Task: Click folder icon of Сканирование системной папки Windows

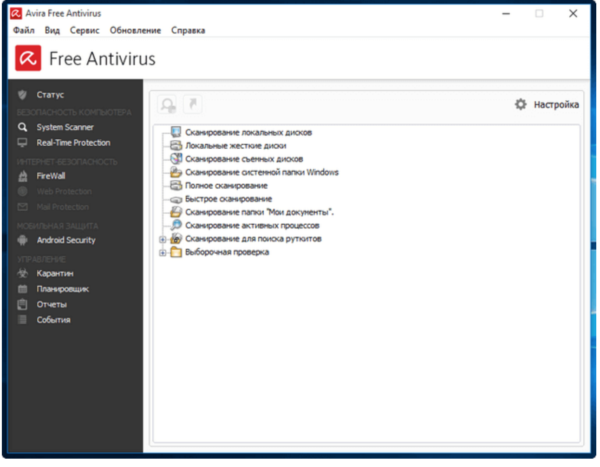Action: click(176, 172)
